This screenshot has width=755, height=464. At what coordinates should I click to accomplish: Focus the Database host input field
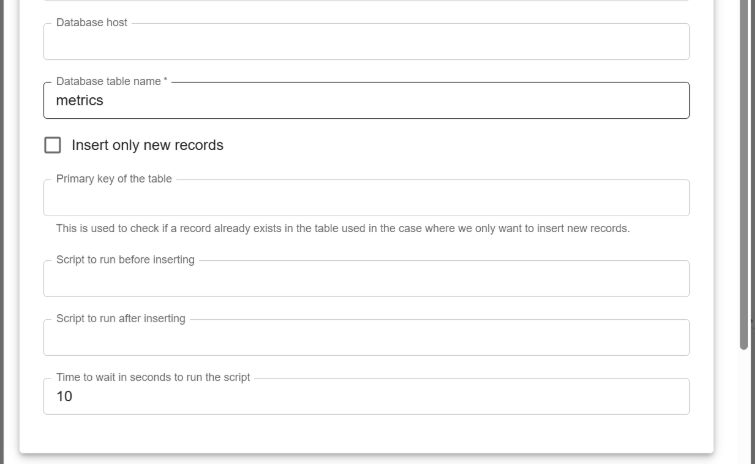click(x=366, y=43)
